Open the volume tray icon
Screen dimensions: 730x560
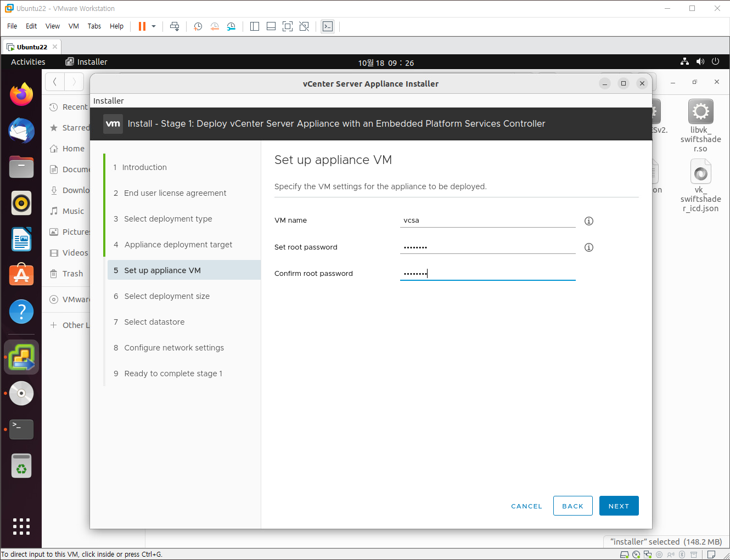click(x=700, y=62)
